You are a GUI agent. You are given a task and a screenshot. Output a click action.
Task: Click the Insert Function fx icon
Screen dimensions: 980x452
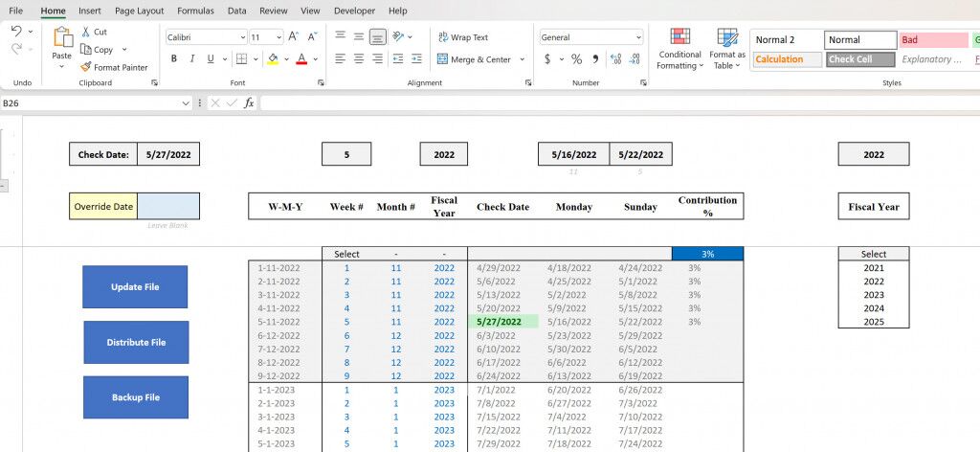tap(249, 102)
